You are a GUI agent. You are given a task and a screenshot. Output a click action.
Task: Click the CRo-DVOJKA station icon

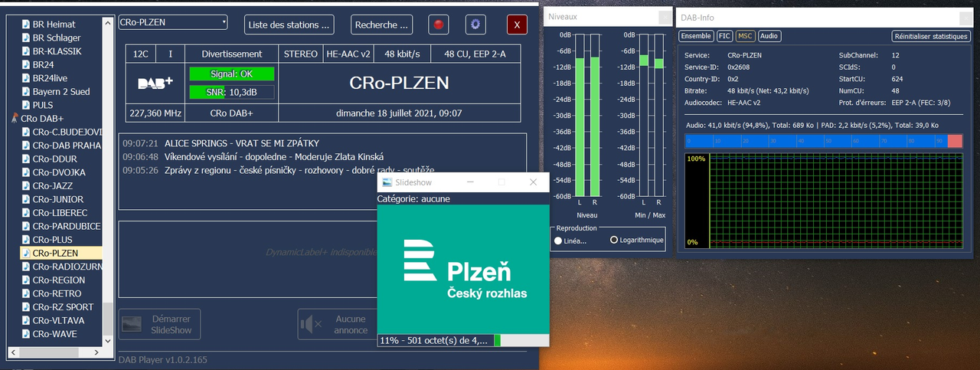(x=26, y=172)
